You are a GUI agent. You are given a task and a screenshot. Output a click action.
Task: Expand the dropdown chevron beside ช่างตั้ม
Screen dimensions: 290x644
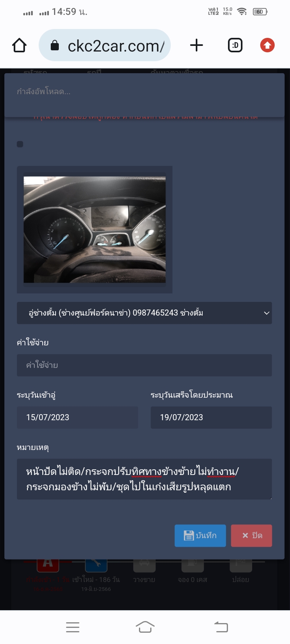(266, 313)
